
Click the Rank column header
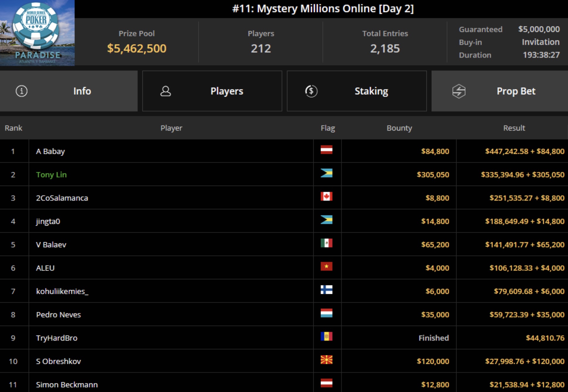coord(13,128)
